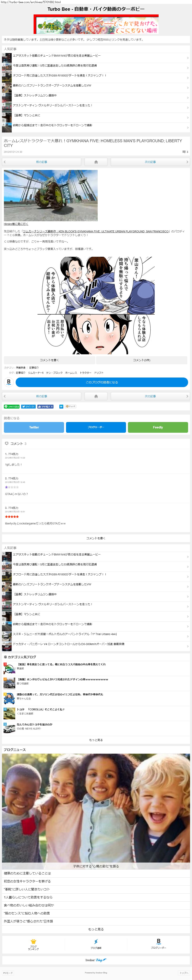Screen dimensions: 192x980
Task: Open the コメント(3件) tab
Action: point(141,360)
